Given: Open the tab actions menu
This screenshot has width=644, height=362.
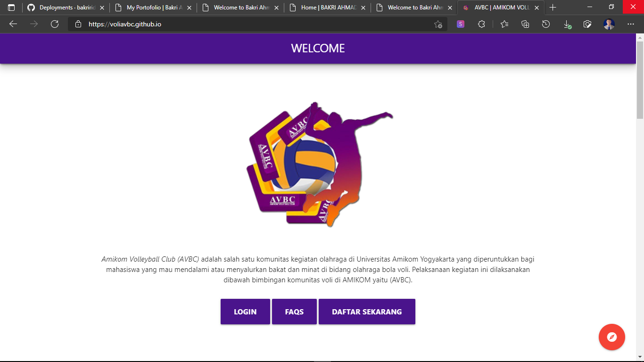Looking at the screenshot, I should pyautogui.click(x=11, y=8).
